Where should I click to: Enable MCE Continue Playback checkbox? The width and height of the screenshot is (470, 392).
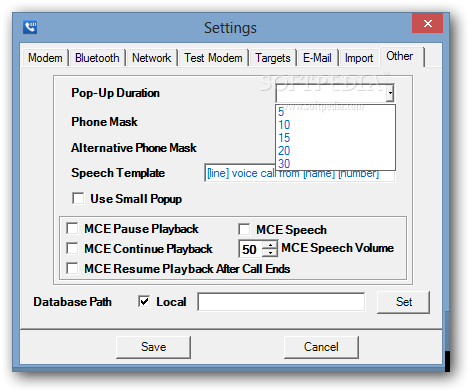[x=72, y=248]
